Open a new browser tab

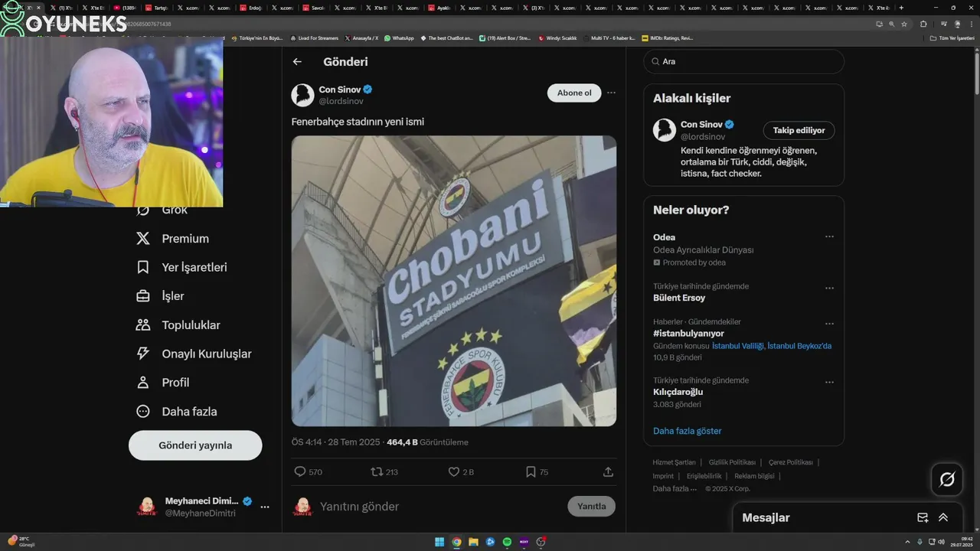point(901,8)
